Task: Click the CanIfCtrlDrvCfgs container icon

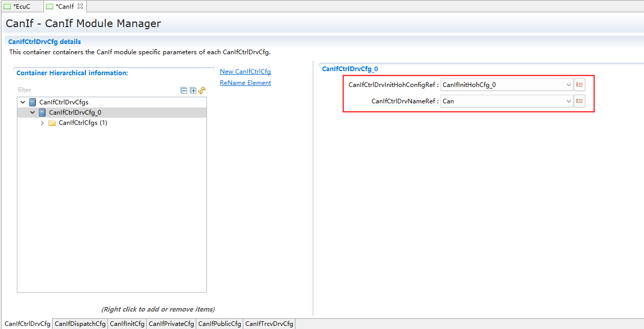Action: (x=33, y=102)
